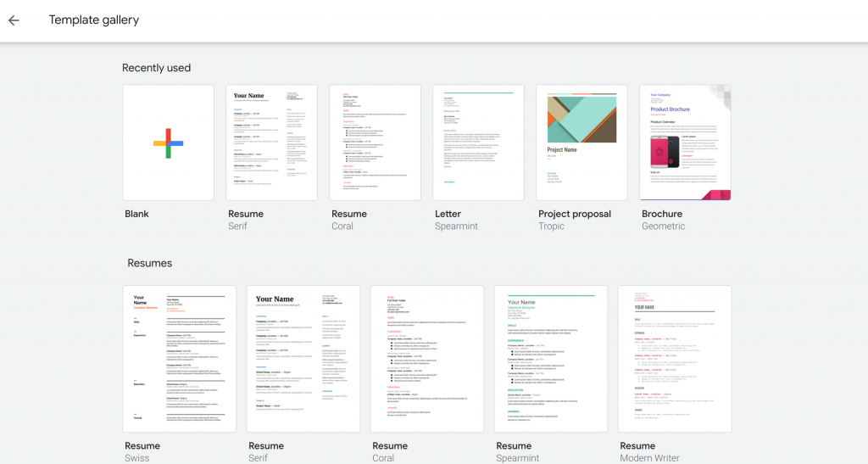Click the 'Letter' label text
The height and width of the screenshot is (464, 868).
coord(448,214)
